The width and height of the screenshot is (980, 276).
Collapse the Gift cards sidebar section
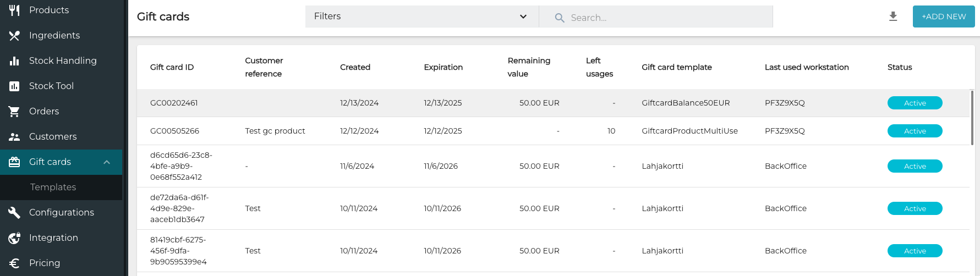[107, 162]
